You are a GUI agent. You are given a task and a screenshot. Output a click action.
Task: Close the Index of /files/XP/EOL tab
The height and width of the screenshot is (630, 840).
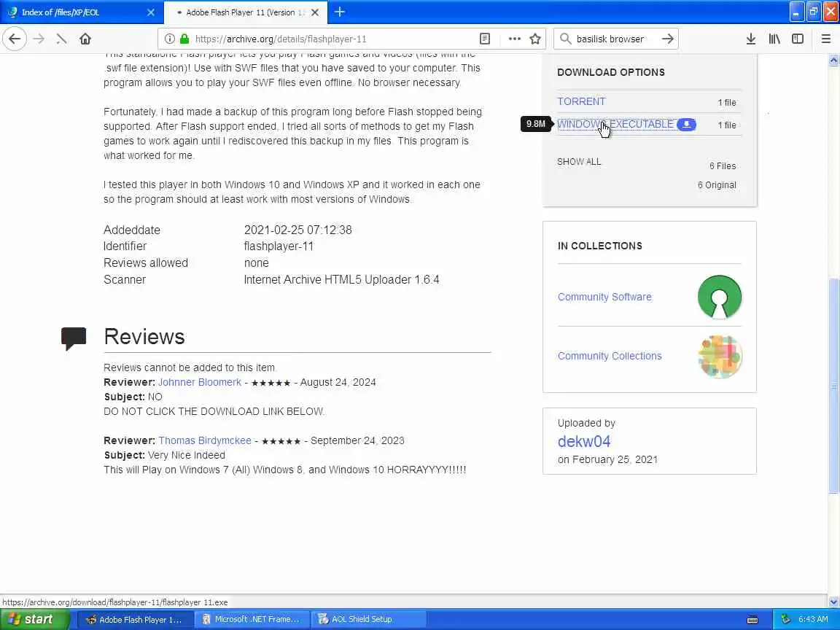tap(151, 12)
